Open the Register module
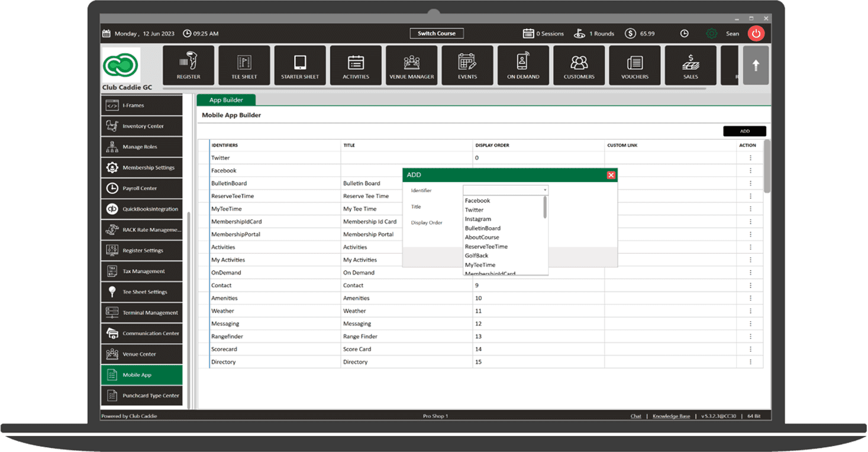Image resolution: width=868 pixels, height=452 pixels. [x=188, y=65]
